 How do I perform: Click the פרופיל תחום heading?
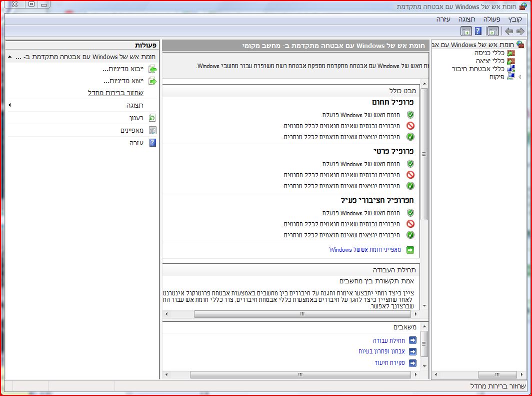(x=393, y=102)
